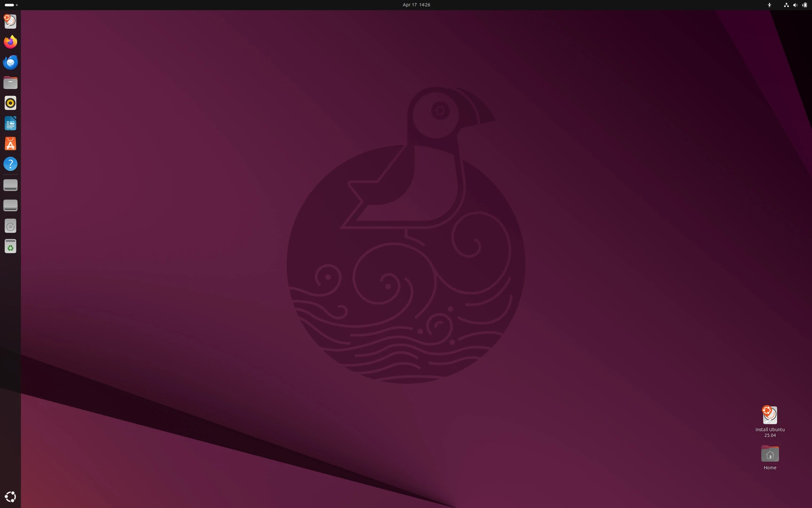This screenshot has width=812, height=508.
Task: Click the disc drive icon in the dock
Action: [x=10, y=226]
